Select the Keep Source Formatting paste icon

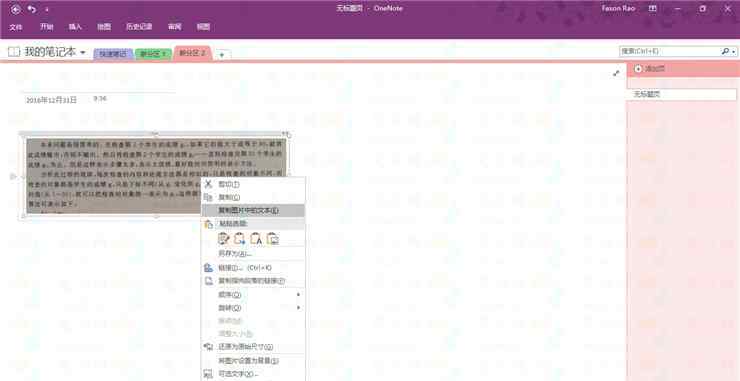224,239
